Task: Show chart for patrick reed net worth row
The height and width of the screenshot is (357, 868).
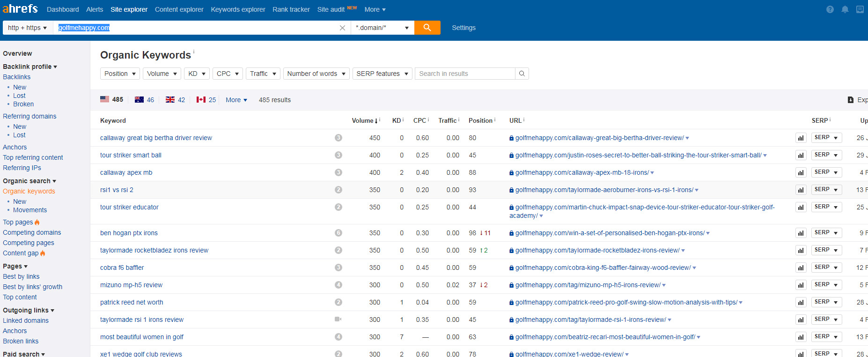Action: click(x=801, y=302)
